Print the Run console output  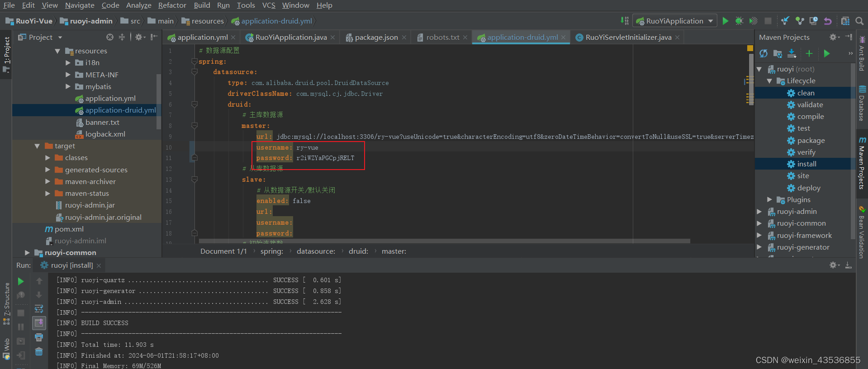(39, 337)
